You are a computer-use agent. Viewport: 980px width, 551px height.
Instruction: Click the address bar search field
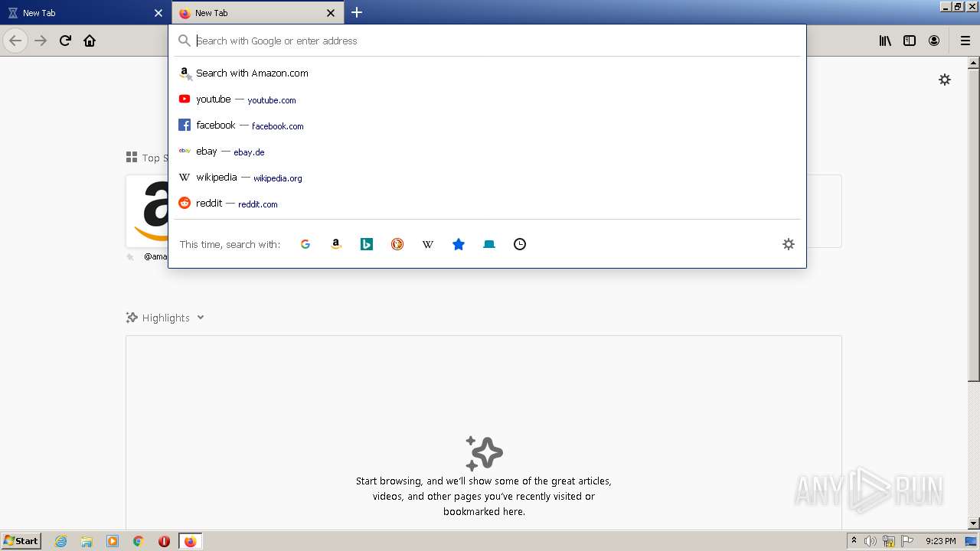click(x=488, y=41)
